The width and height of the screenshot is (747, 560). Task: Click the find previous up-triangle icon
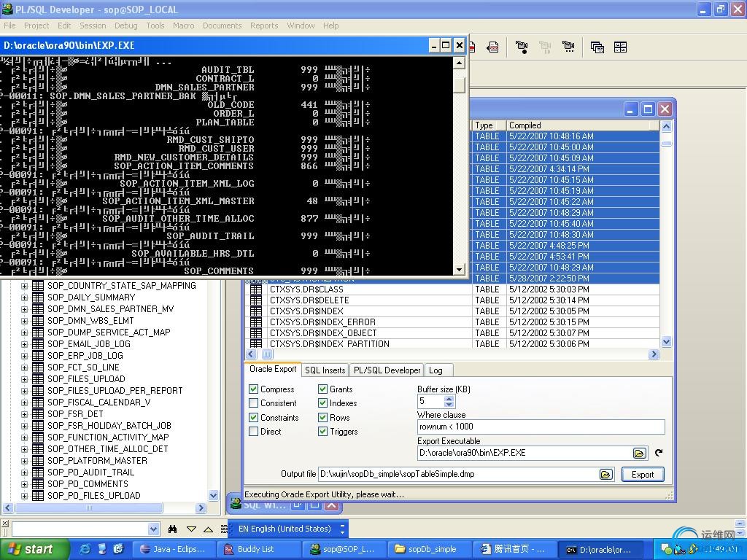(x=208, y=529)
